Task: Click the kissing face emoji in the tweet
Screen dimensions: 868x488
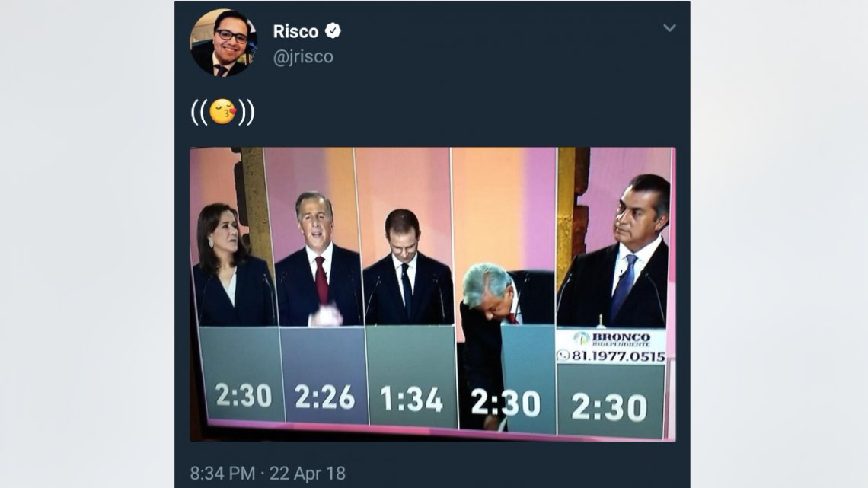Action: [x=222, y=113]
